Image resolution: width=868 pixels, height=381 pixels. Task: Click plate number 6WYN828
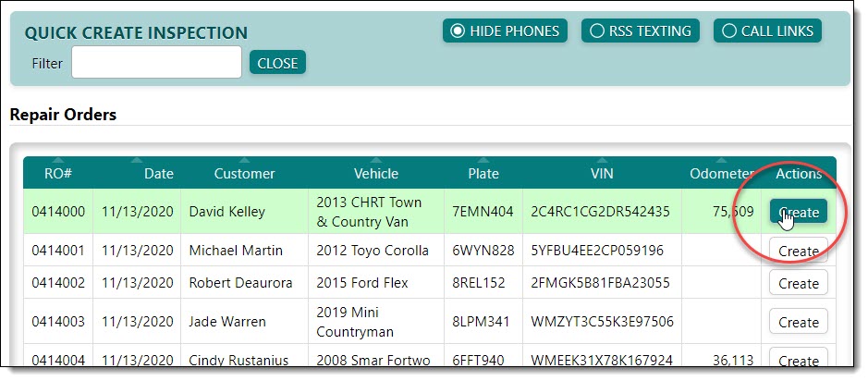(x=483, y=251)
